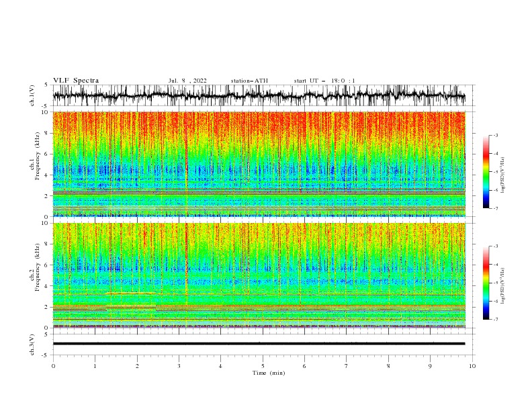This screenshot has height=411, width=532.
Task: Select the date text "Jul. 8, 2022"
Action: 187,81
